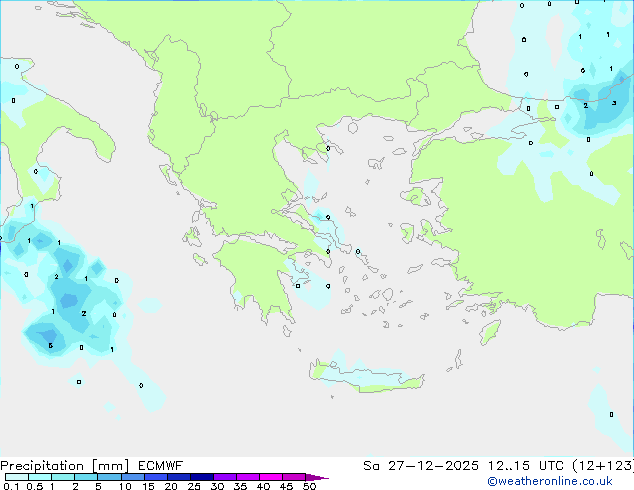Select the '(12+123)' forecast offset text
This screenshot has height=490, width=634.
click(x=603, y=466)
